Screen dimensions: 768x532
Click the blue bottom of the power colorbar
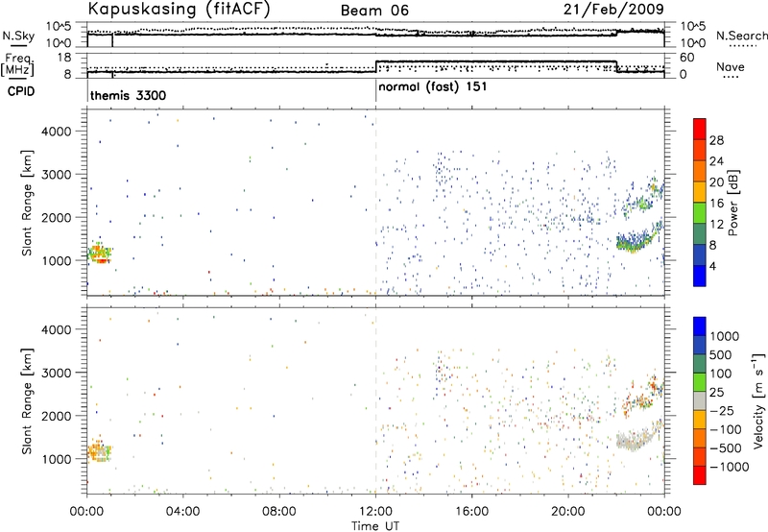[700, 276]
